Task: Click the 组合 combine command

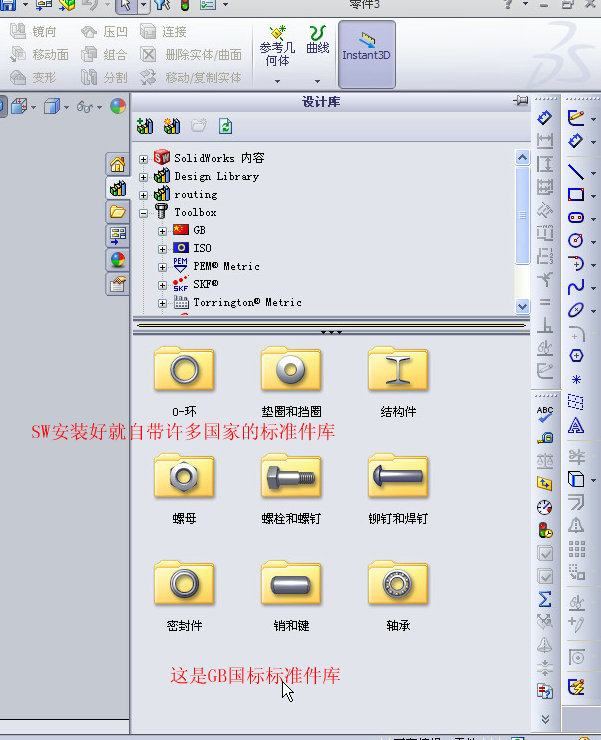Action: 104,55
